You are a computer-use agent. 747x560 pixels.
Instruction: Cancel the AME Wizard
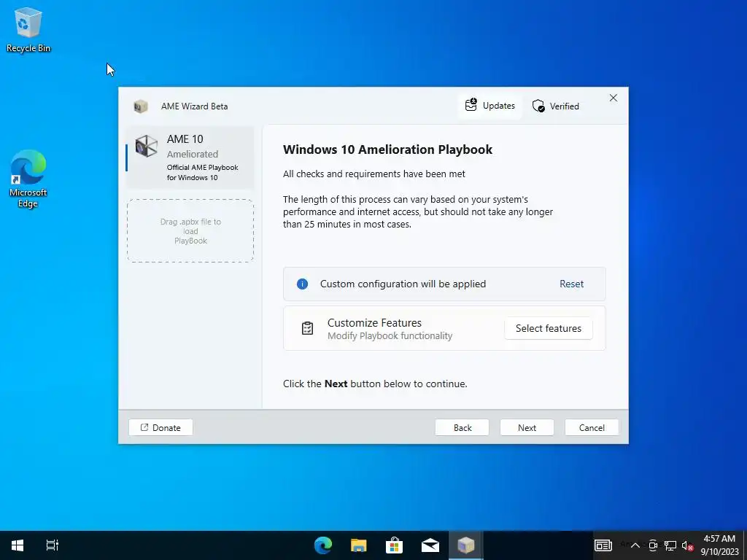pos(592,427)
